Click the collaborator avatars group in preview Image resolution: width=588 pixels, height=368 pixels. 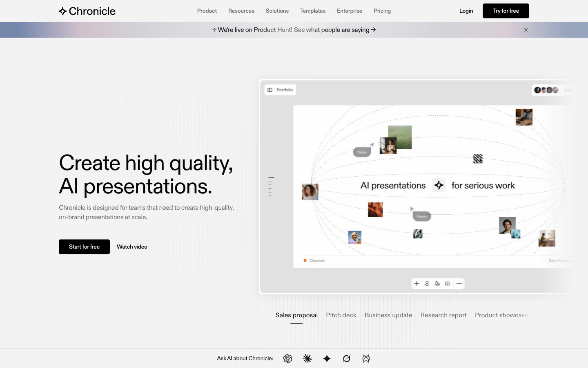click(546, 90)
